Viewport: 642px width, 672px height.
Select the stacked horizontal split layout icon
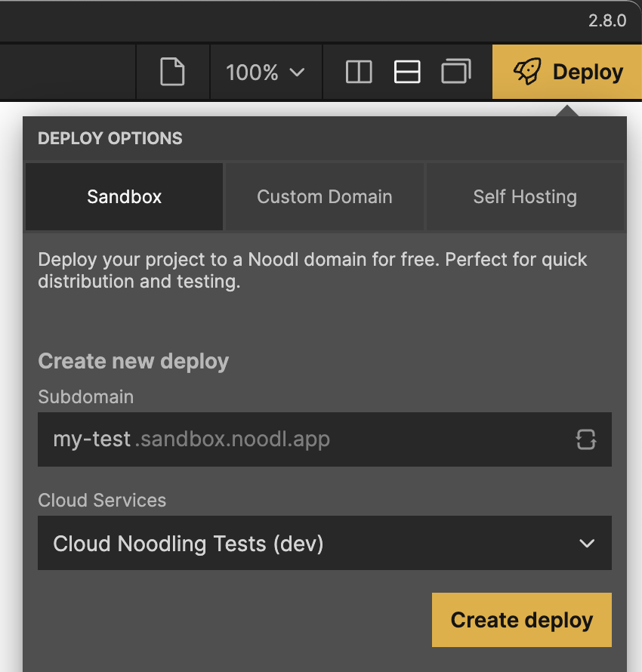pyautogui.click(x=407, y=72)
